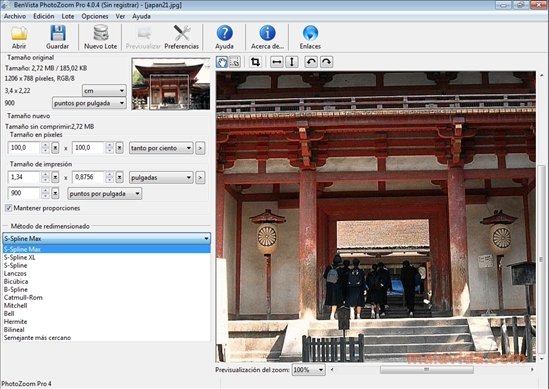Click the pixel height options button
549x389 pixels.
[119, 148]
